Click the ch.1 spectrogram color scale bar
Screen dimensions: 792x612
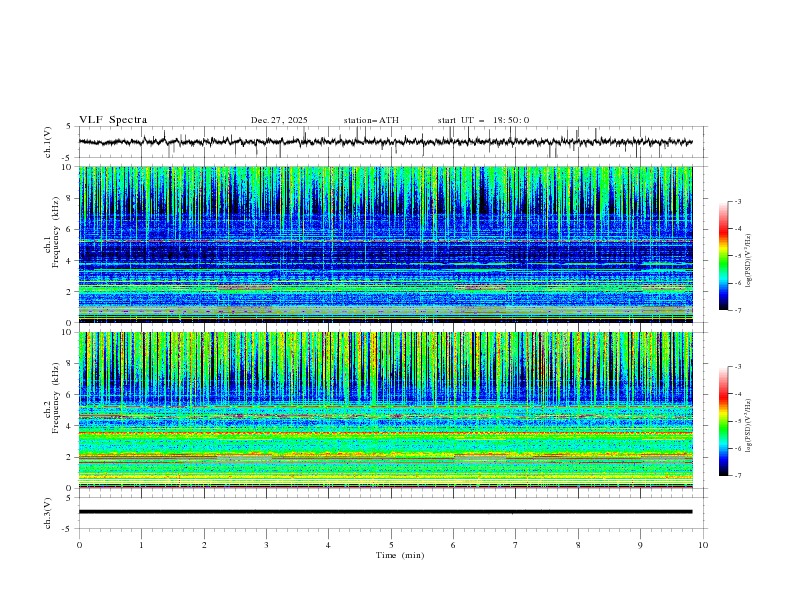(x=723, y=255)
